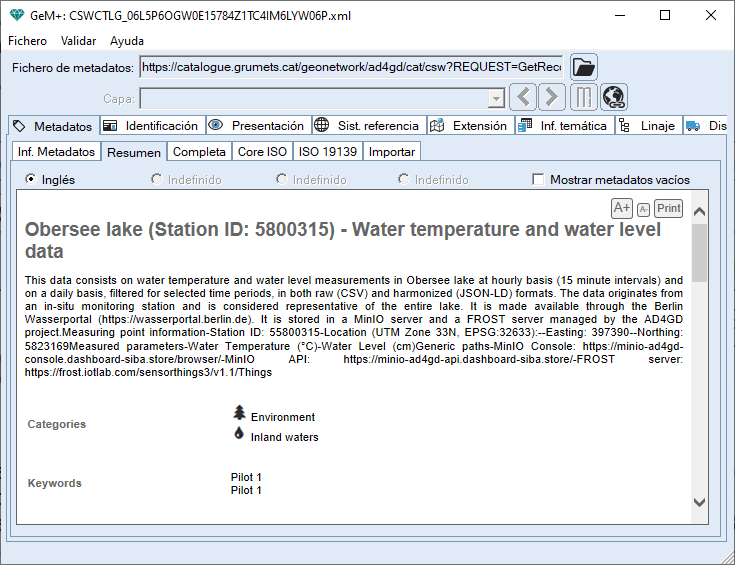Viewport: 735px width, 565px height.
Task: Open the Identificación tab
Action: click(x=151, y=126)
